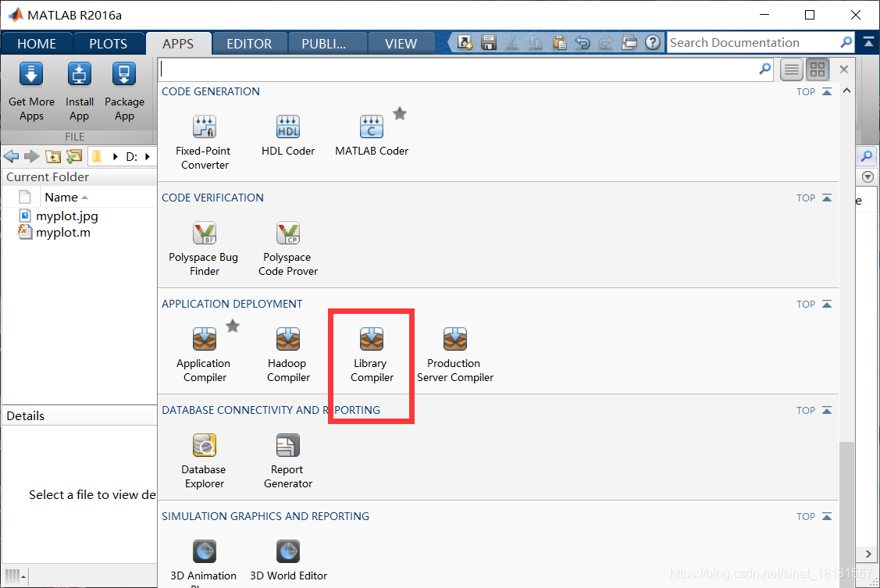Launch the Application Compiler
The width and height of the screenshot is (880, 588).
point(205,354)
